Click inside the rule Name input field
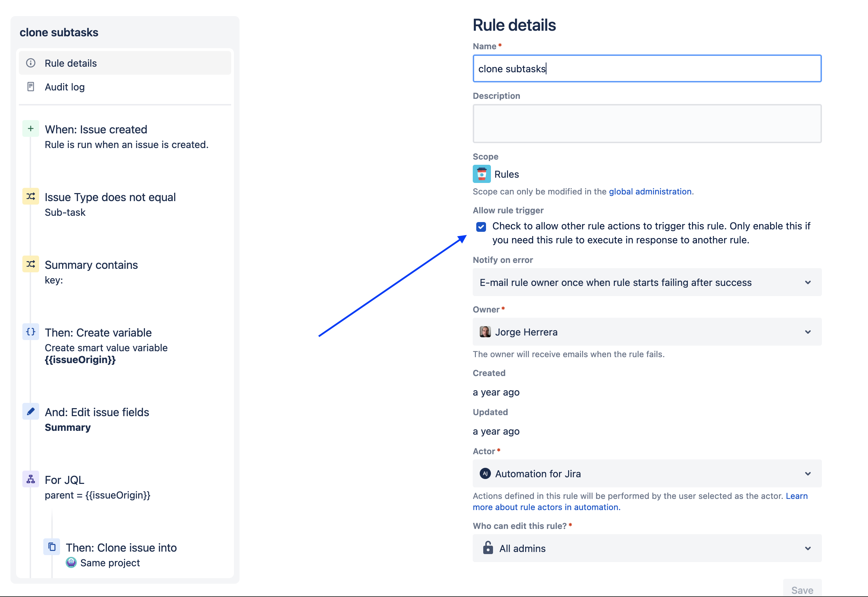 647,68
